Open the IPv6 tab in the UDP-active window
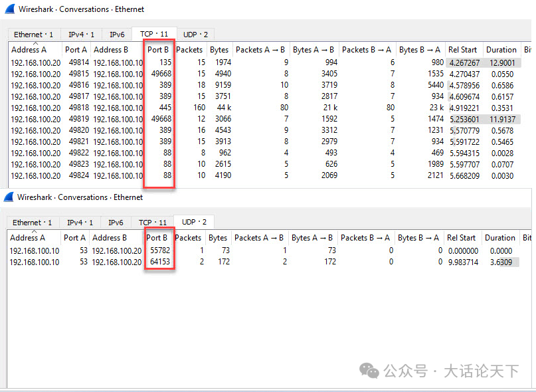This screenshot has width=536, height=392. coord(116,223)
